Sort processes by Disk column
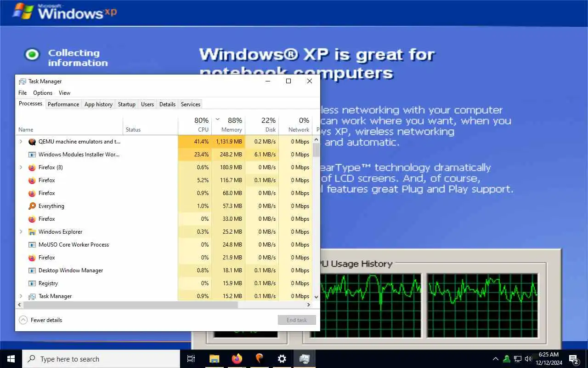The image size is (588, 368). pyautogui.click(x=262, y=125)
